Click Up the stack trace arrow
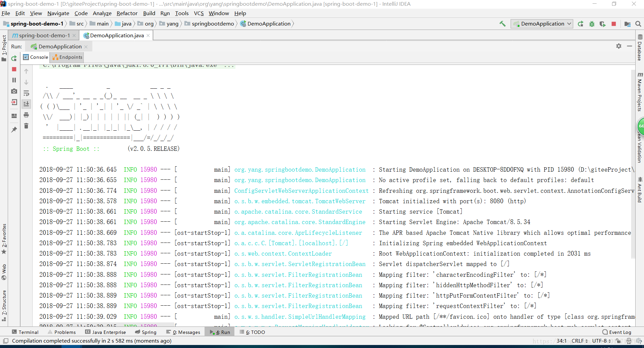Image resolution: width=644 pixels, height=348 pixels. pyautogui.click(x=26, y=71)
